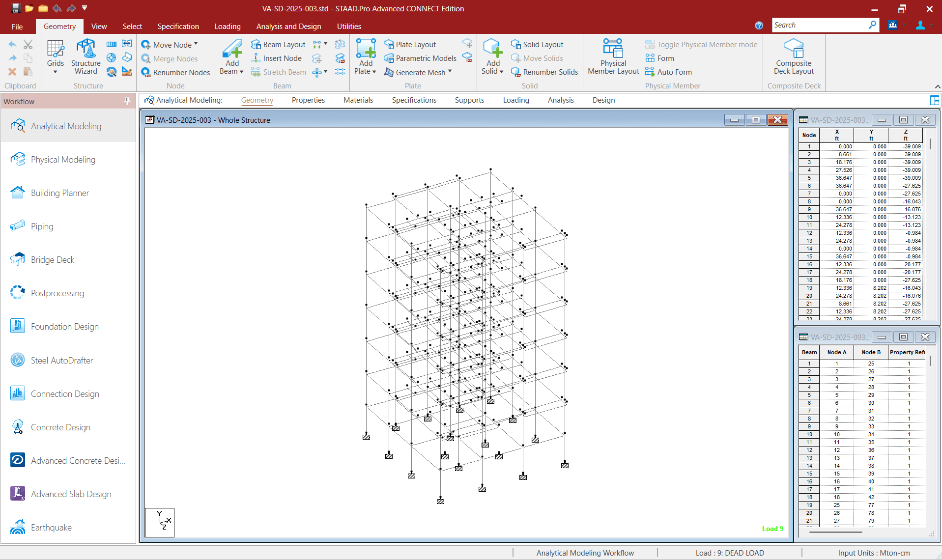Screen dimensions: 942x560
Task: Open the Advanced Slab Design workflow
Action: (x=68, y=494)
